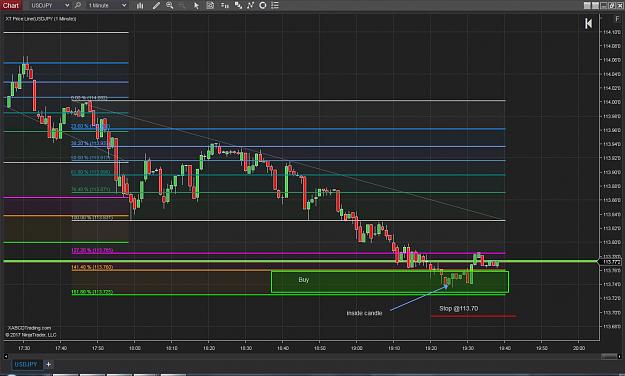This screenshot has height=376, width=625.
Task: Click the 19:30 time axis label
Action: [468, 348]
